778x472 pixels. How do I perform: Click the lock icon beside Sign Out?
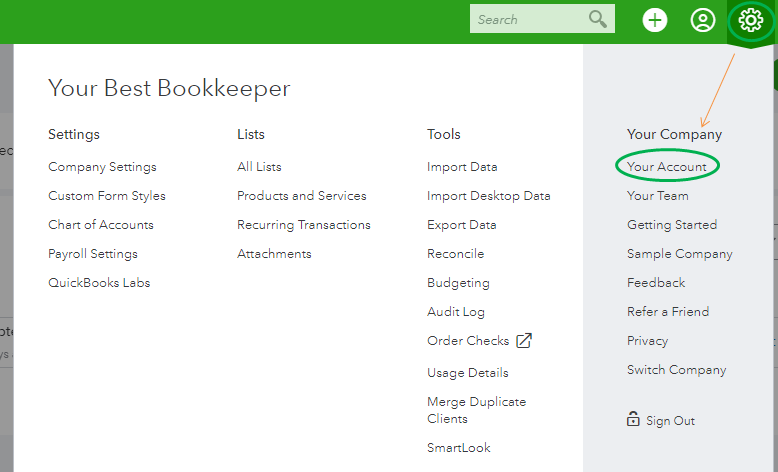(x=633, y=419)
